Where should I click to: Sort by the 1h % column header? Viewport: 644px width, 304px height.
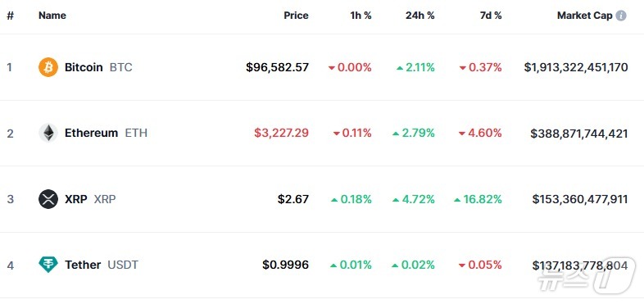point(361,16)
